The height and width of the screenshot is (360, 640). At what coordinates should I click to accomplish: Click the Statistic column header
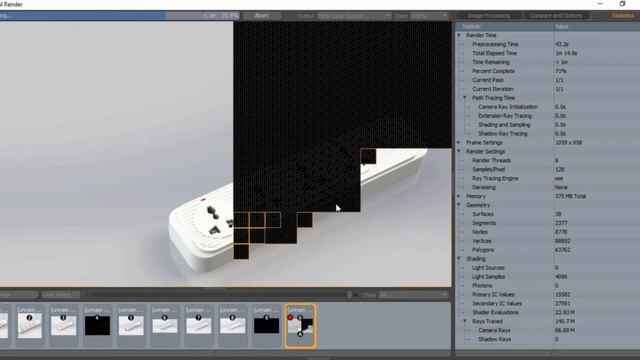coord(504,27)
